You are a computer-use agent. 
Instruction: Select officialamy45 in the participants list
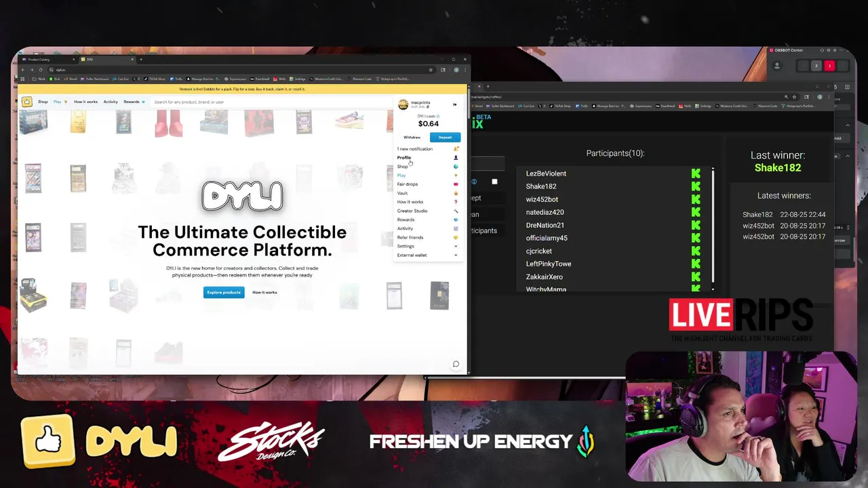tap(547, 238)
